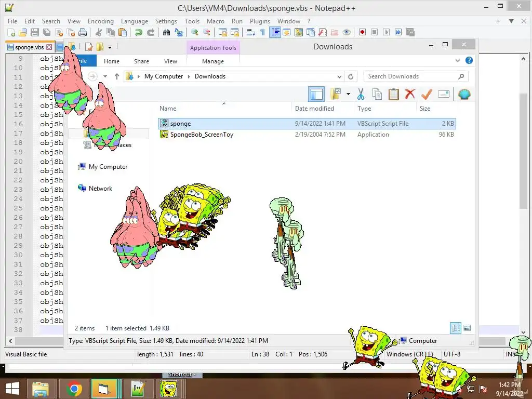Click the blue shell icon in Downloads toolbar
Image resolution: width=532 pixels, height=399 pixels.
464,94
